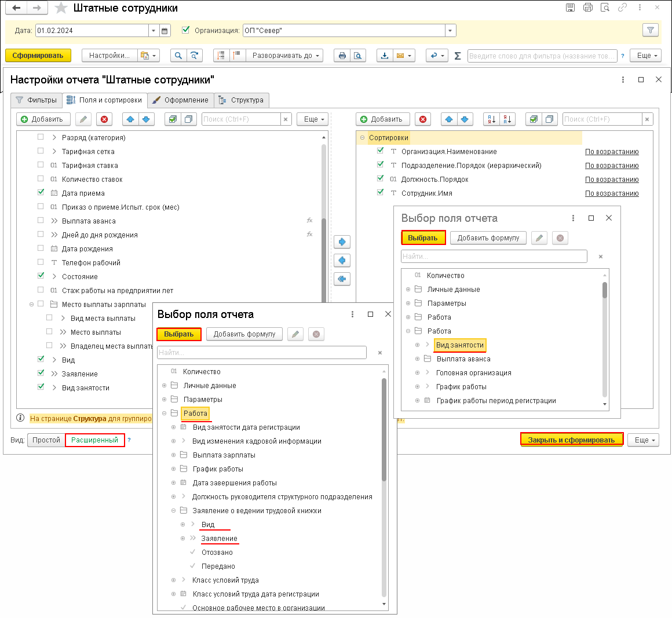Screen dimensions: 672x618
Task: Uncheck the Вид занятости field checkbox
Action: click(41, 386)
